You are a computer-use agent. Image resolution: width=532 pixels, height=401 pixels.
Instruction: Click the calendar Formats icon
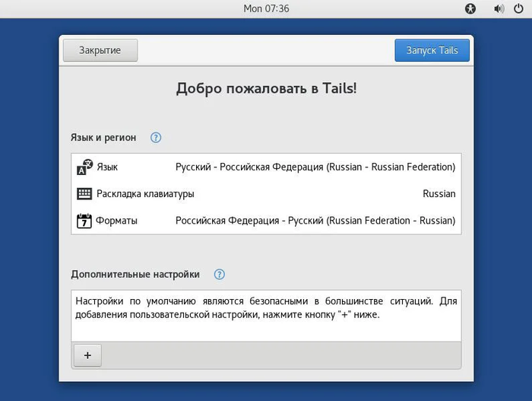pyautogui.click(x=84, y=221)
